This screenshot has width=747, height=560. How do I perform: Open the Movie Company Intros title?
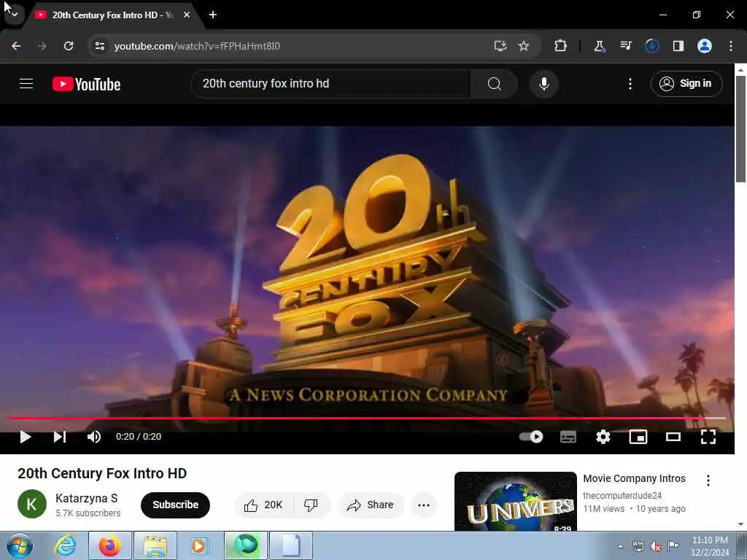634,478
